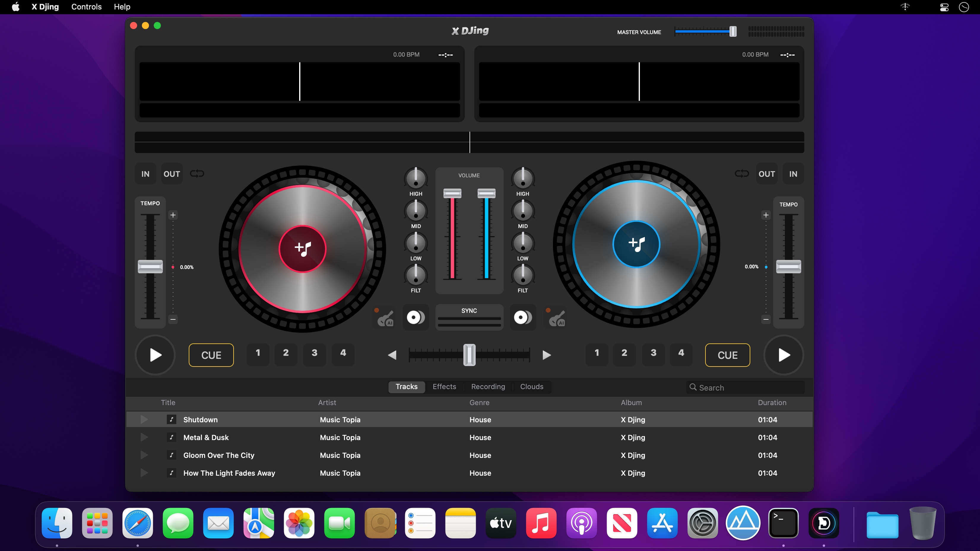
Task: Toggle the left deck loop icon
Action: point(197,174)
